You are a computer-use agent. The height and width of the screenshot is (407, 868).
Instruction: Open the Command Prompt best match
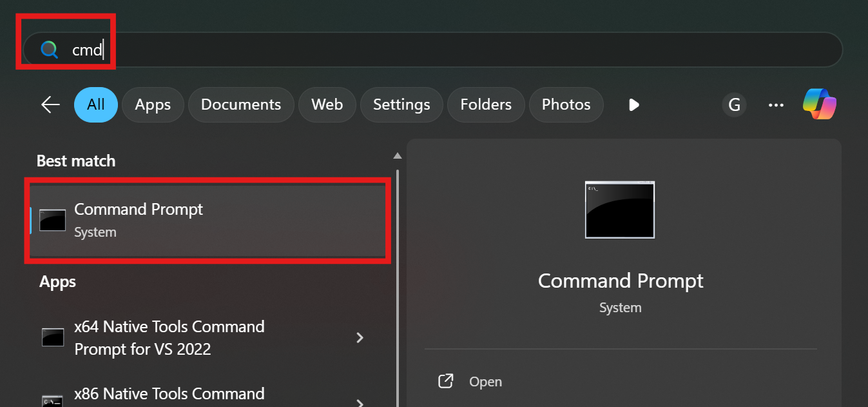[x=206, y=221]
